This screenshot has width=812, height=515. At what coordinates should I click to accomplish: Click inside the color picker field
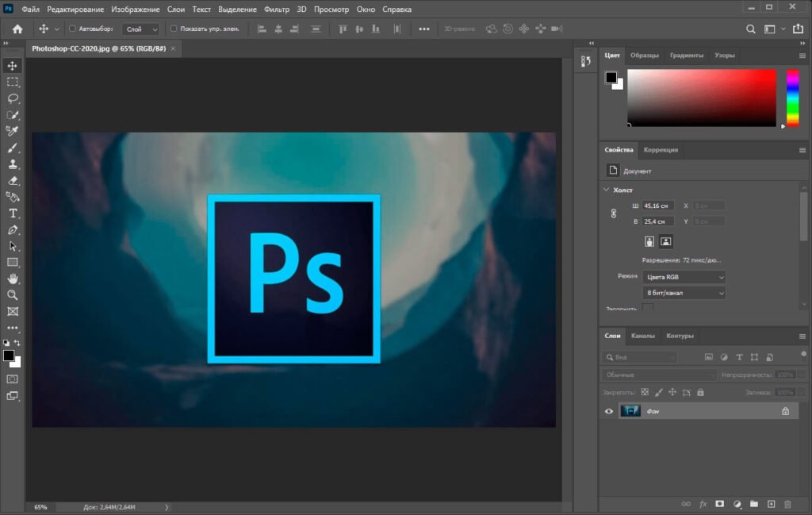pos(702,98)
